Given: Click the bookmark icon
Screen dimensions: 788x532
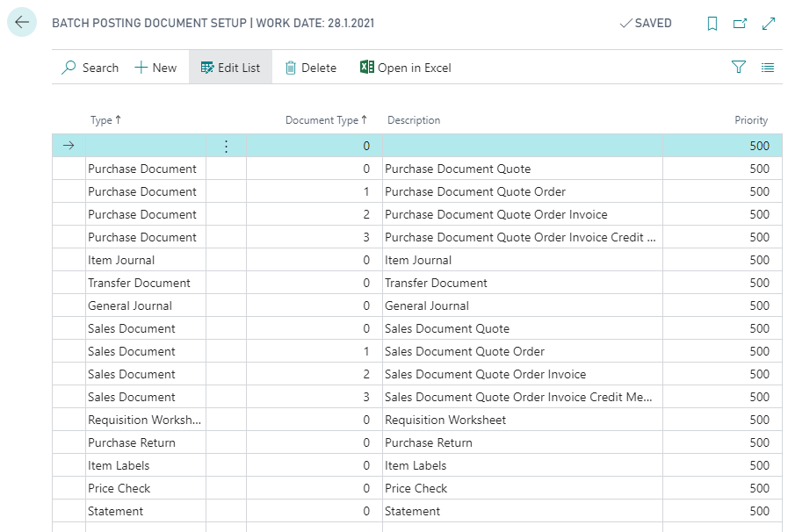Looking at the screenshot, I should point(712,24).
